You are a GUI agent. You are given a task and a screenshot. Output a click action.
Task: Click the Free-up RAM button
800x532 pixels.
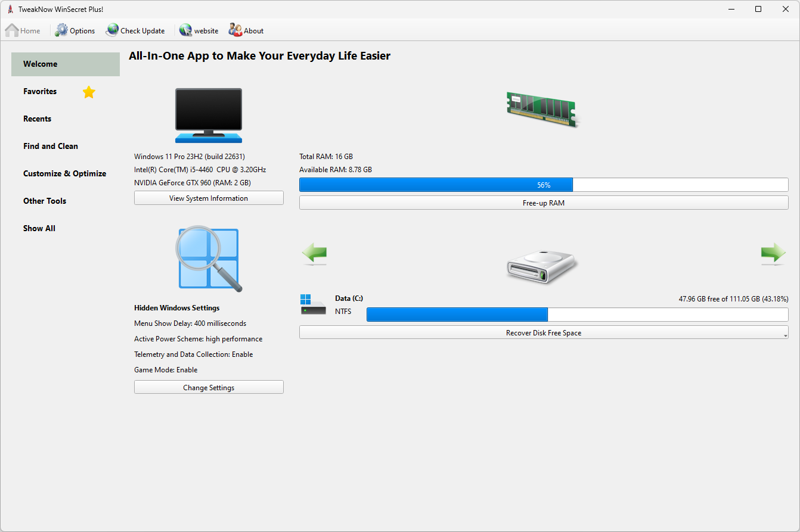coord(544,203)
